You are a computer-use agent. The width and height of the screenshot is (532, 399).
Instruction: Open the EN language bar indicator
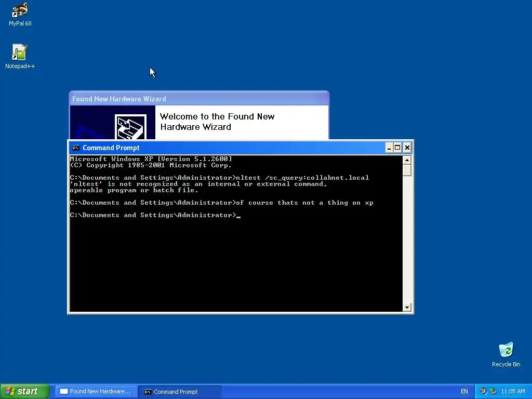tap(464, 392)
